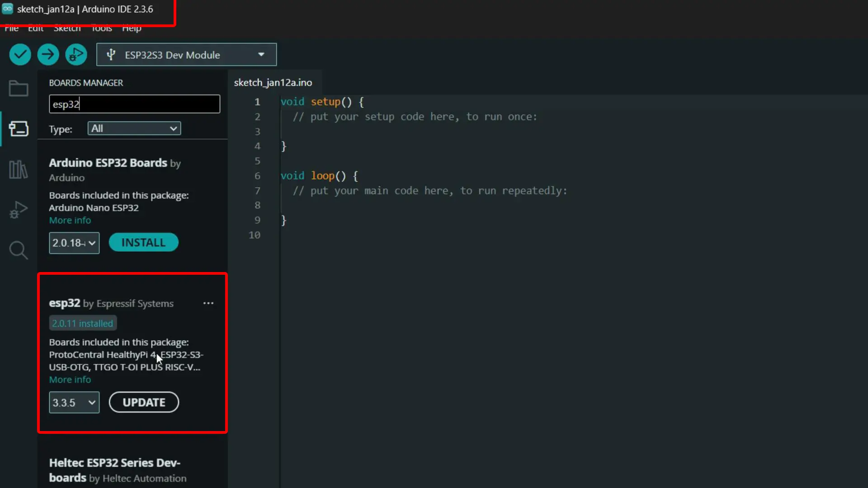Viewport: 868px width, 488px height.
Task: Open the 3.3.5 version dropdown for esp32
Action: click(74, 403)
